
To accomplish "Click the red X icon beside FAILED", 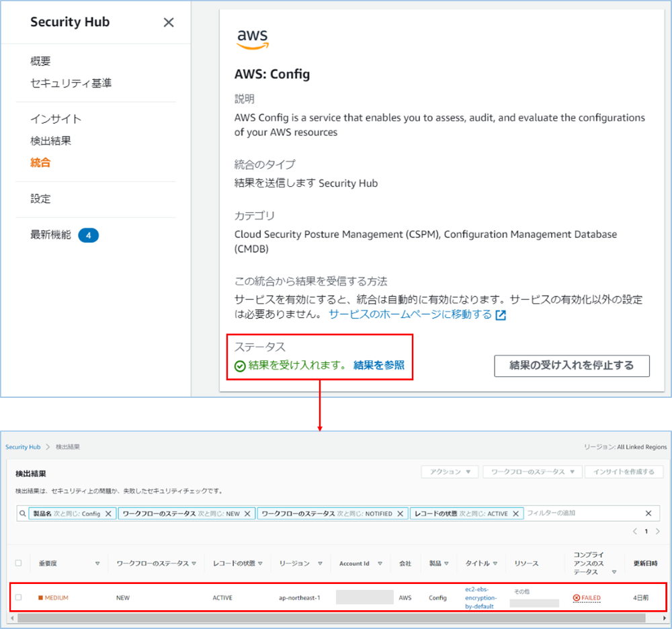I will coord(577,597).
